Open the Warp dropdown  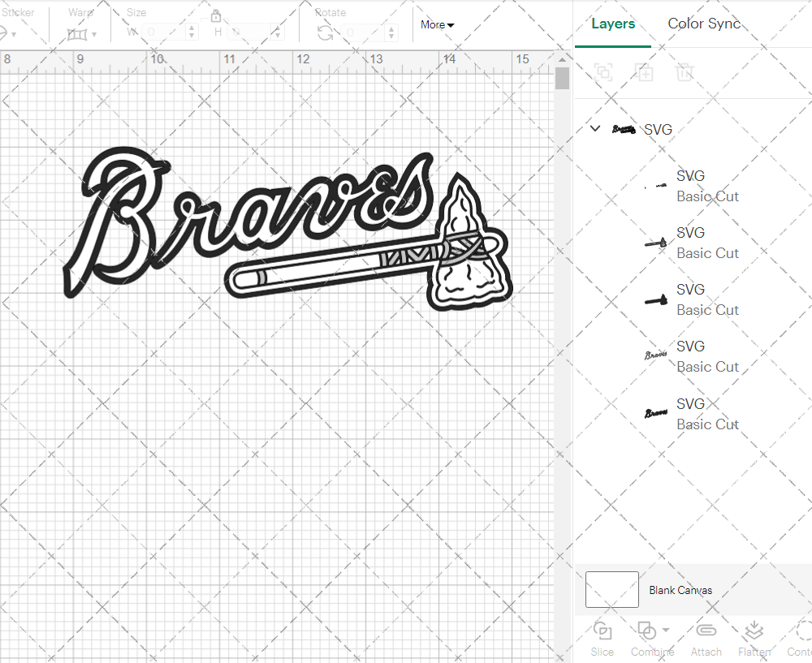pyautogui.click(x=82, y=34)
